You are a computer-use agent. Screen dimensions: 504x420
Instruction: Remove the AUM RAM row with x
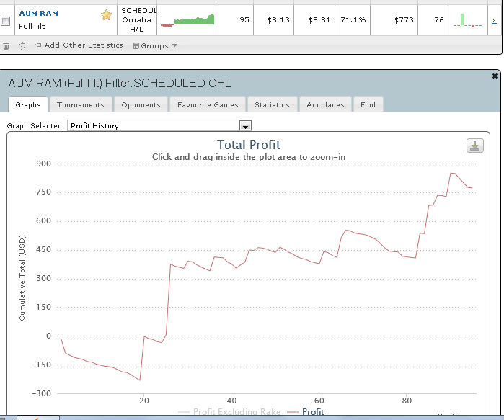(x=494, y=21)
